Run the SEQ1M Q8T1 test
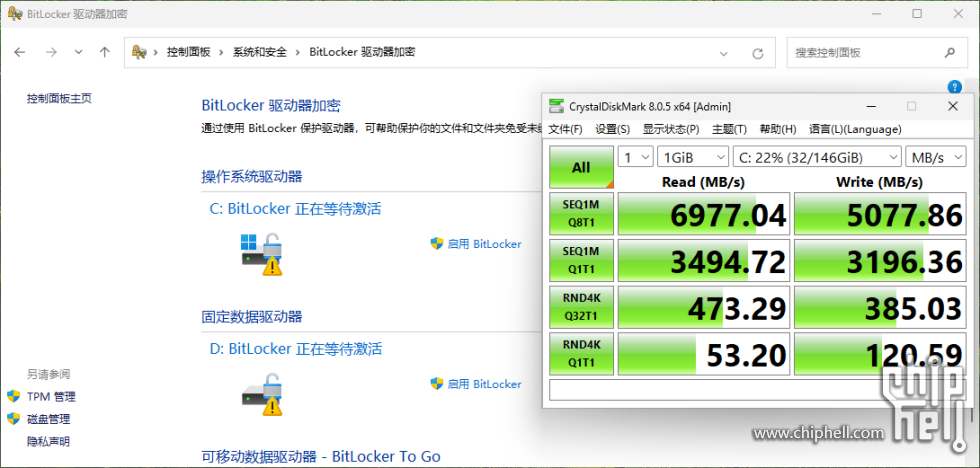This screenshot has width=980, height=468. (x=581, y=214)
